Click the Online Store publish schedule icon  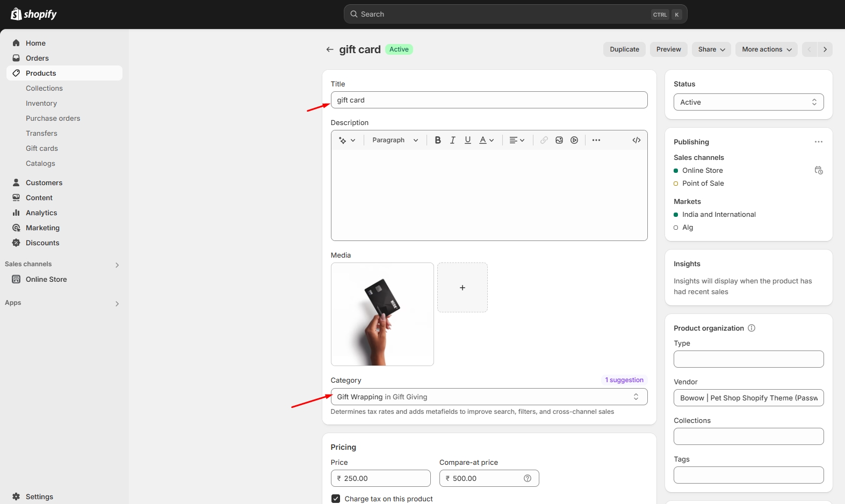pos(818,171)
